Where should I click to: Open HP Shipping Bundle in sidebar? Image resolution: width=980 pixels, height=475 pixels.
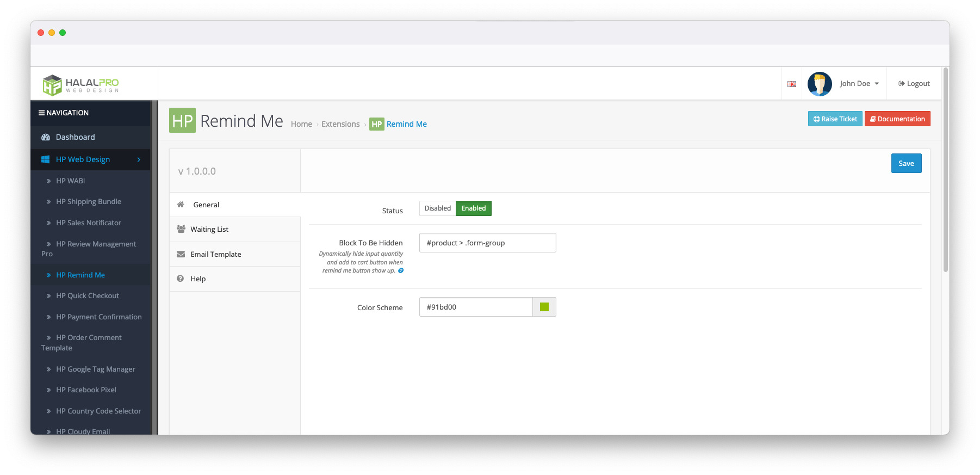(x=90, y=202)
